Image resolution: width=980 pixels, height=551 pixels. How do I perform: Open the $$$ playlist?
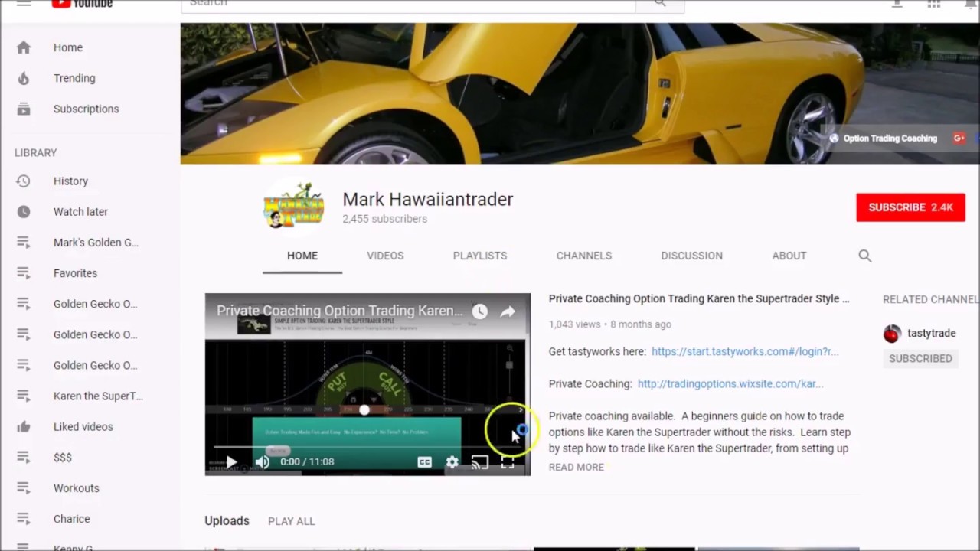63,458
